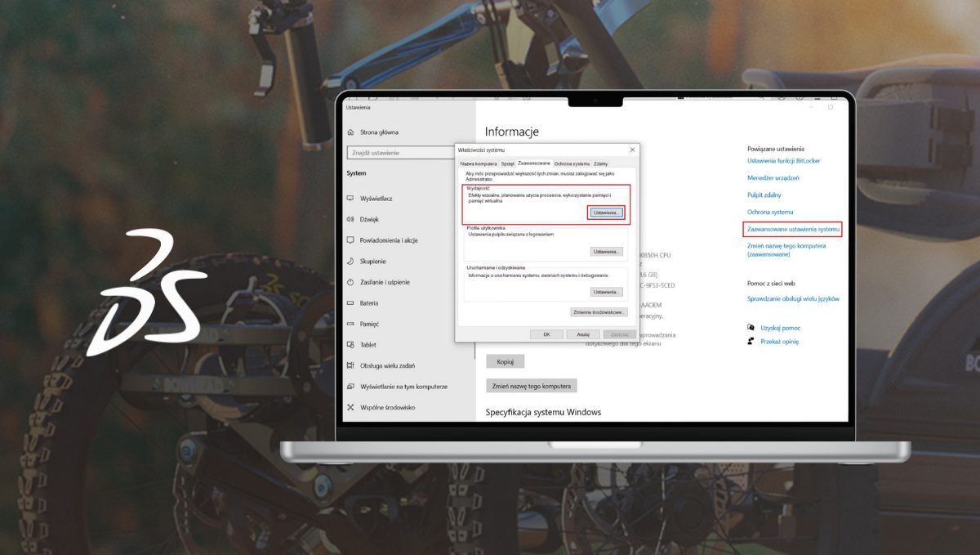Open the Menedżer urządzeń link

point(773,177)
